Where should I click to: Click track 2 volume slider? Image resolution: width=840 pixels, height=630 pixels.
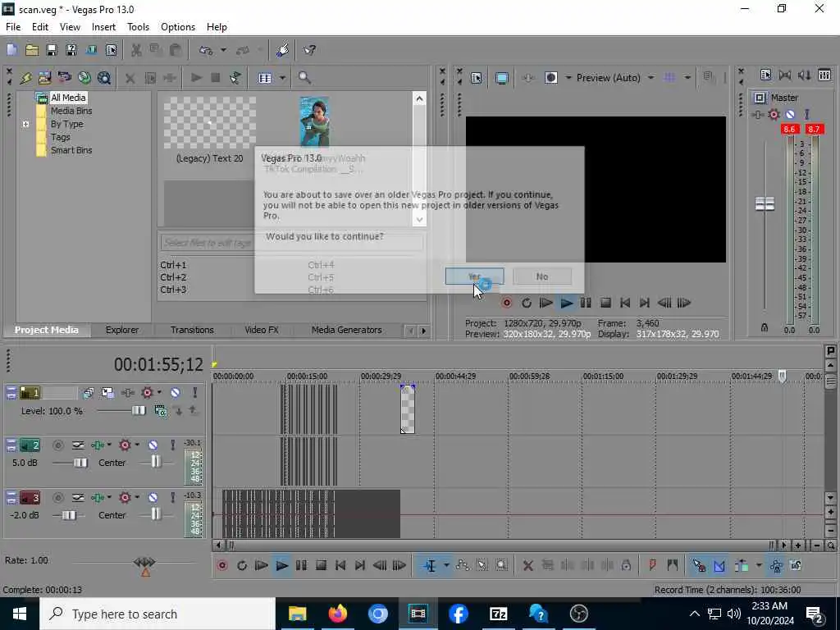click(x=80, y=463)
